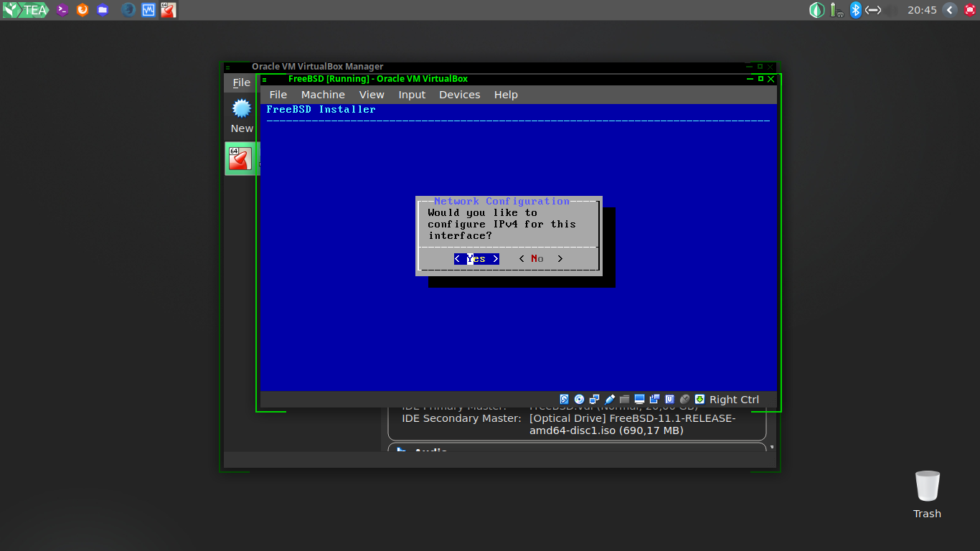Viewport: 980px width, 551px height.
Task: Click the clock showing 20:45
Action: coord(922,10)
